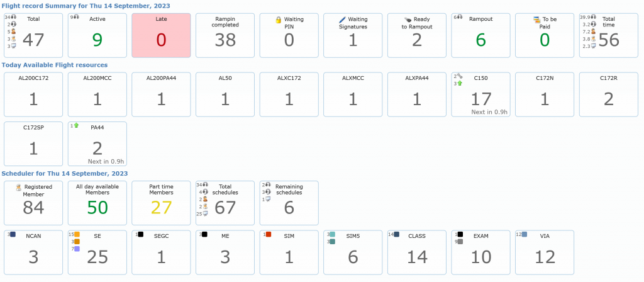Select the navy NCAN color swatch
The width and height of the screenshot is (644, 282).
[x=13, y=234]
